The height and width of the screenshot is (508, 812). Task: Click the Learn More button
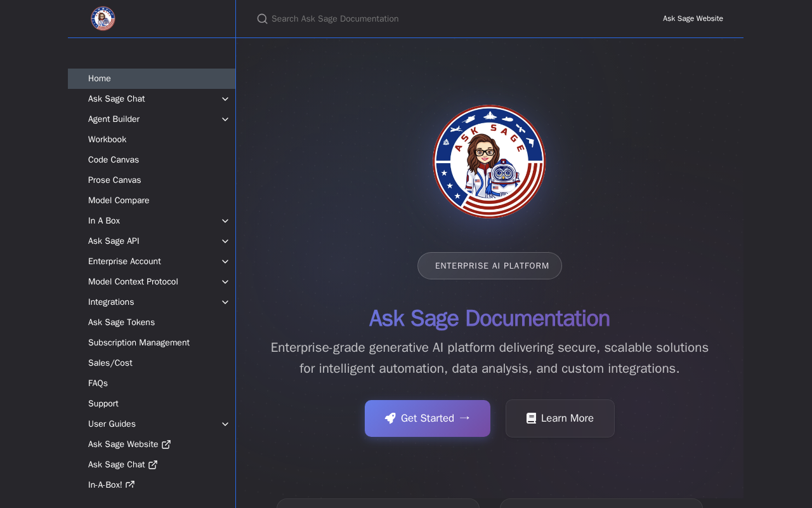[x=560, y=418]
